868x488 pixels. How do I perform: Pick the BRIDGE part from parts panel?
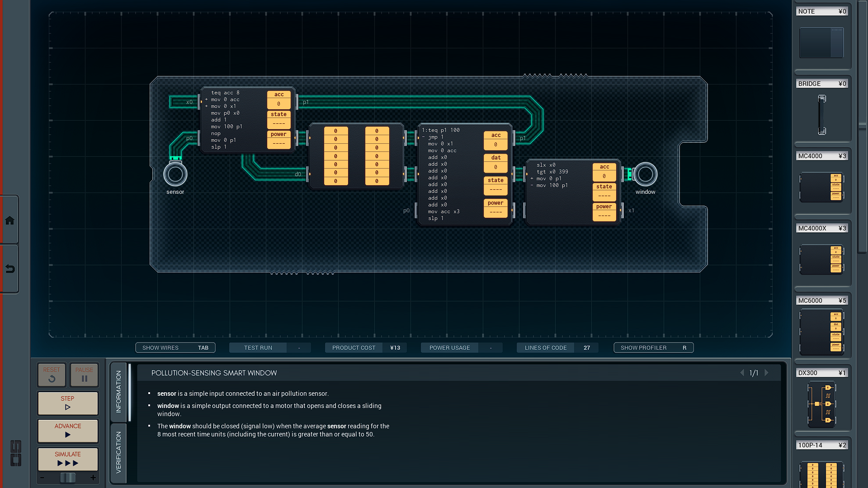822,114
